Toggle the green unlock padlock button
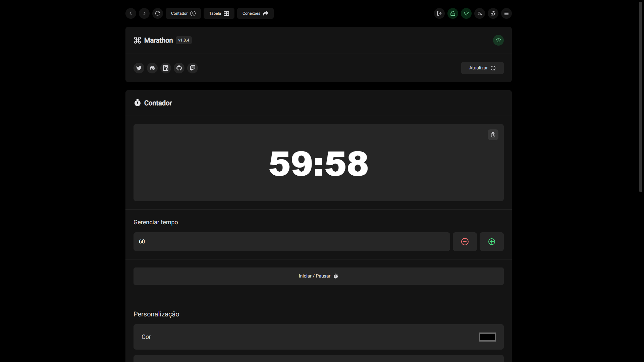644x362 pixels. pyautogui.click(x=452, y=13)
